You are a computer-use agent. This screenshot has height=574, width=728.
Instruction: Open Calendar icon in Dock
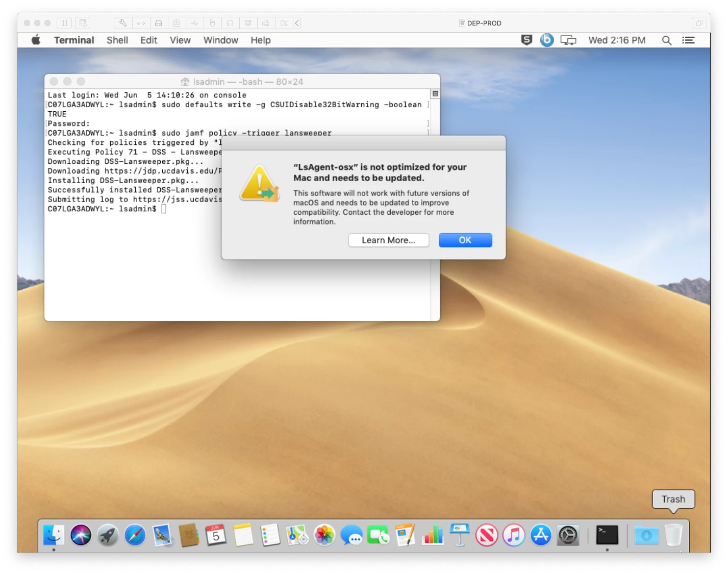(216, 535)
